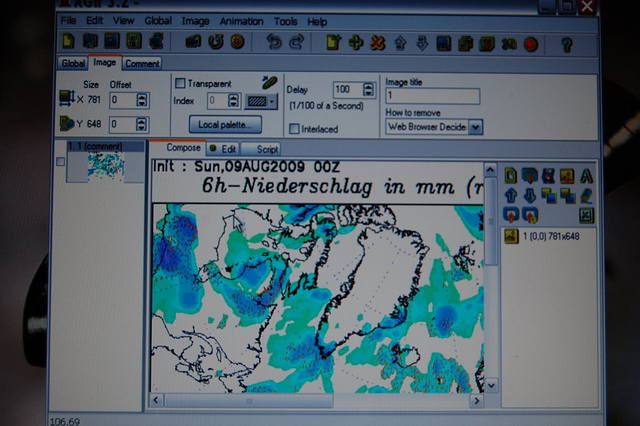Viewport: 640px width, 426px height.
Task: Enable the Transparent checkbox
Action: [x=181, y=84]
